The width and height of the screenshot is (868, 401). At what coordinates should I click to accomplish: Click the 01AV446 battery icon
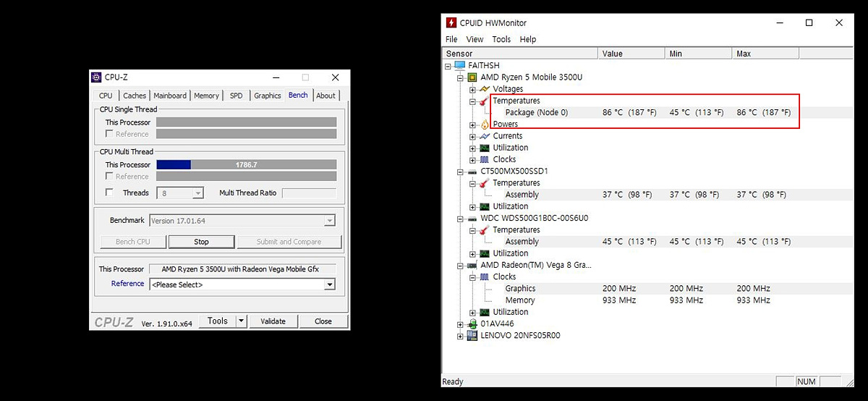[472, 324]
